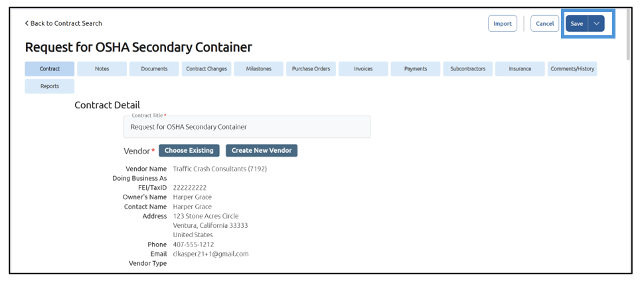Click into the Contract Title field
The image size is (644, 281).
(x=246, y=127)
